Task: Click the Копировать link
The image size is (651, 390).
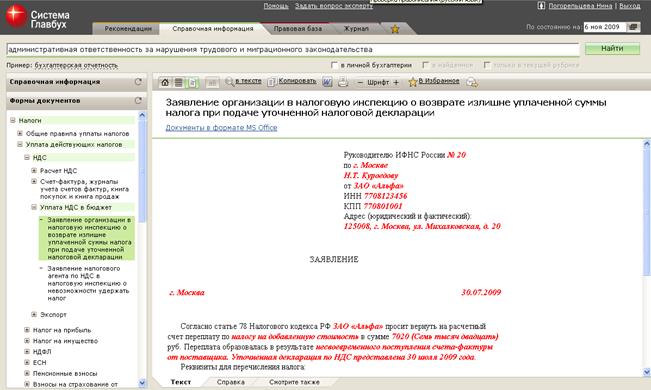Action: coord(297,81)
